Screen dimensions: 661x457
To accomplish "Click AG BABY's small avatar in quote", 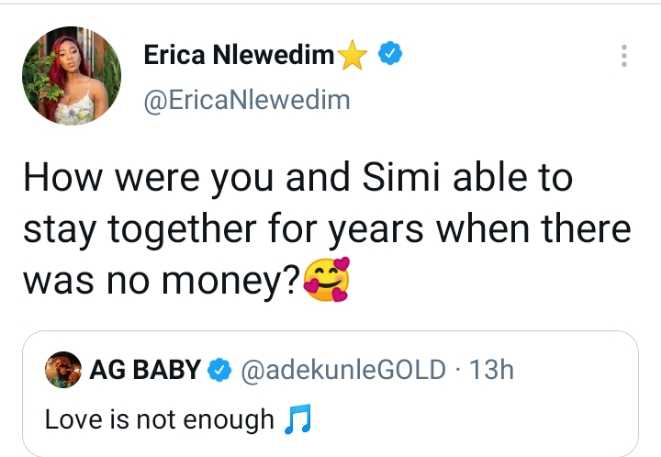I will [65, 371].
